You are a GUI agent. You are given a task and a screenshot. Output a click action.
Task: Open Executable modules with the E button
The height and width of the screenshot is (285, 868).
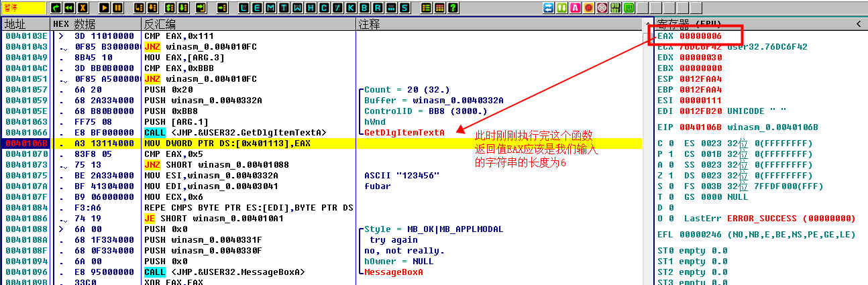tap(257, 8)
